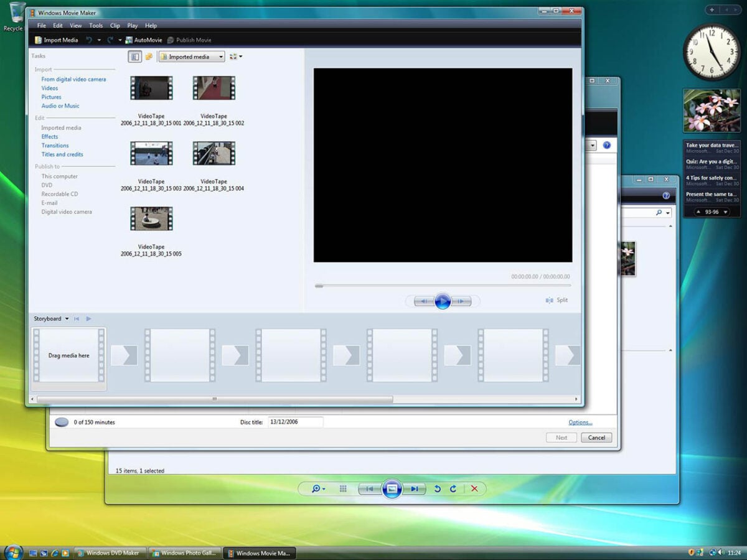Open Photo Gallery zoom control
Image resolution: width=747 pixels, height=560 pixels.
[x=318, y=489]
